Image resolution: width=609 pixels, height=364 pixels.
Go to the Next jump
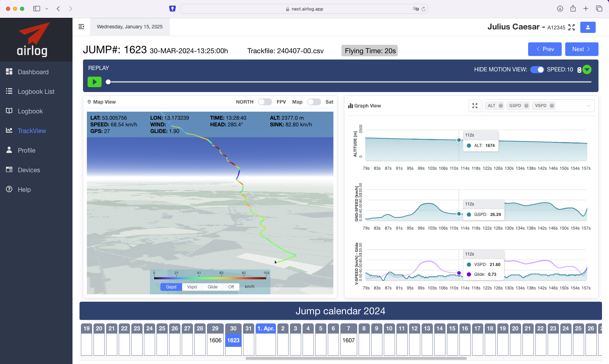pyautogui.click(x=581, y=49)
